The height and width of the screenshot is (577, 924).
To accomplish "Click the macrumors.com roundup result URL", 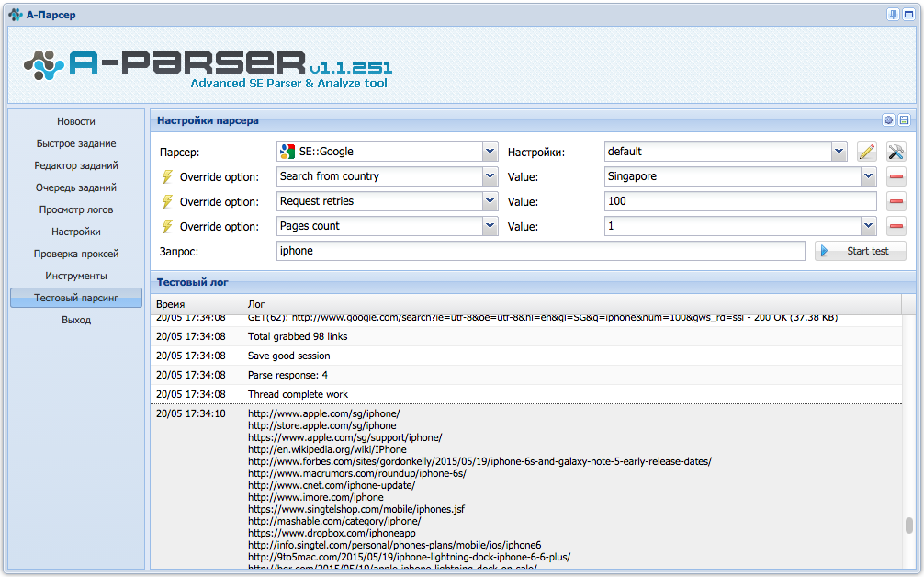I will 357,473.
